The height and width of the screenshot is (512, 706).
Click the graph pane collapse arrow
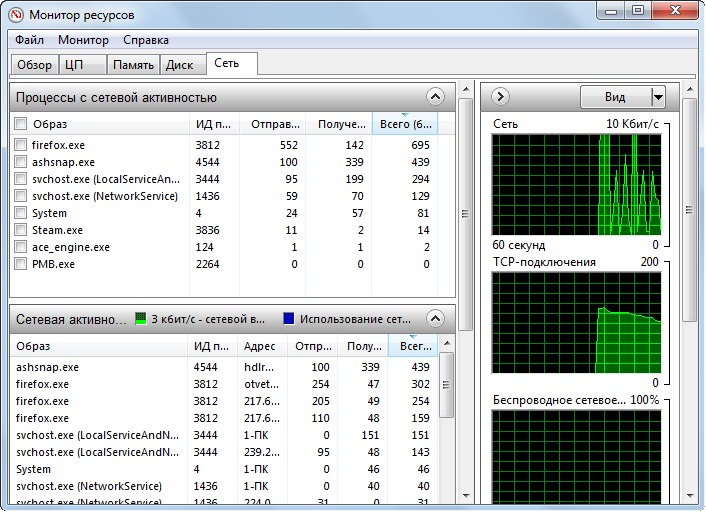[501, 97]
